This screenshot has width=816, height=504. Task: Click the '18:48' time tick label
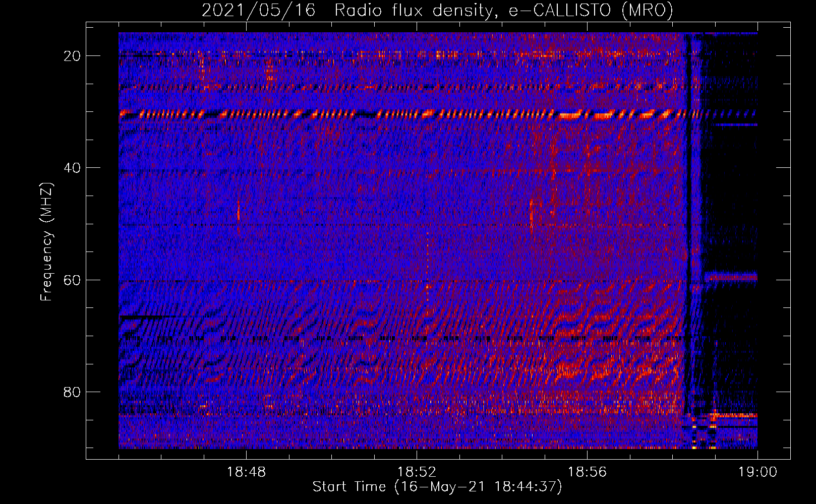click(x=246, y=472)
